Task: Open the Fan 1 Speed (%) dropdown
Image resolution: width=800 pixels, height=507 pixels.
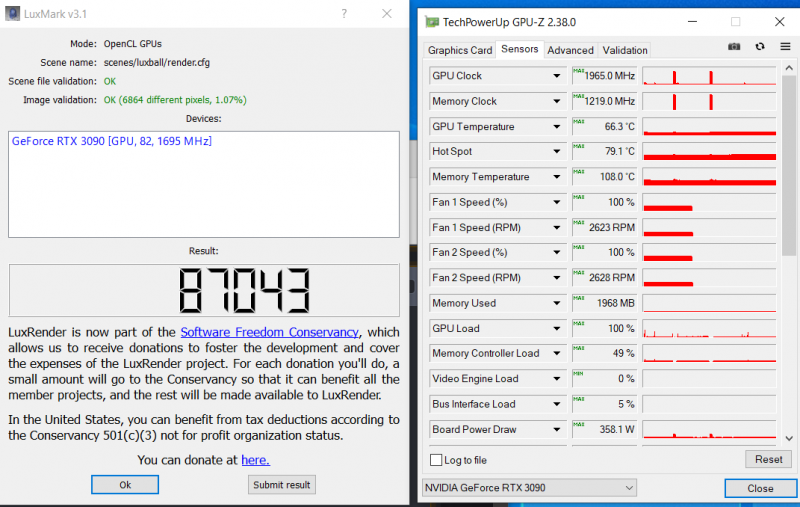Action: [x=557, y=202]
